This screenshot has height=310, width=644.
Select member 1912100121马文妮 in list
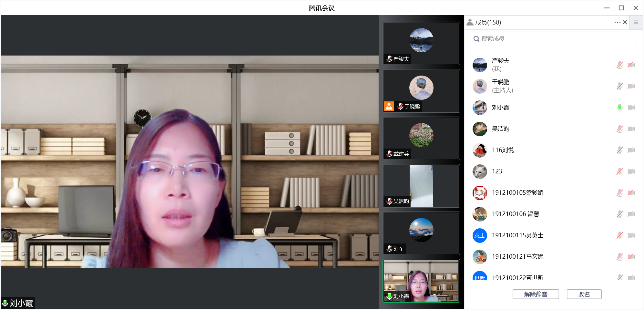(517, 257)
